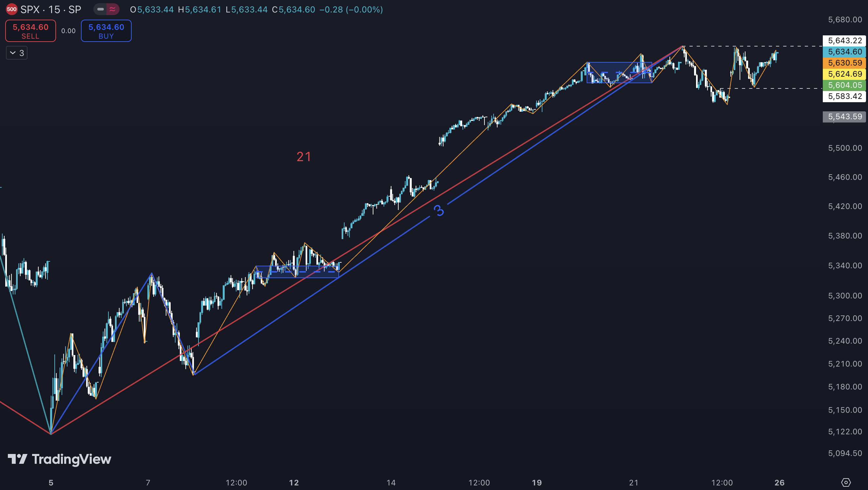
Task: Click the TradingView logo watermark
Action: click(x=60, y=459)
